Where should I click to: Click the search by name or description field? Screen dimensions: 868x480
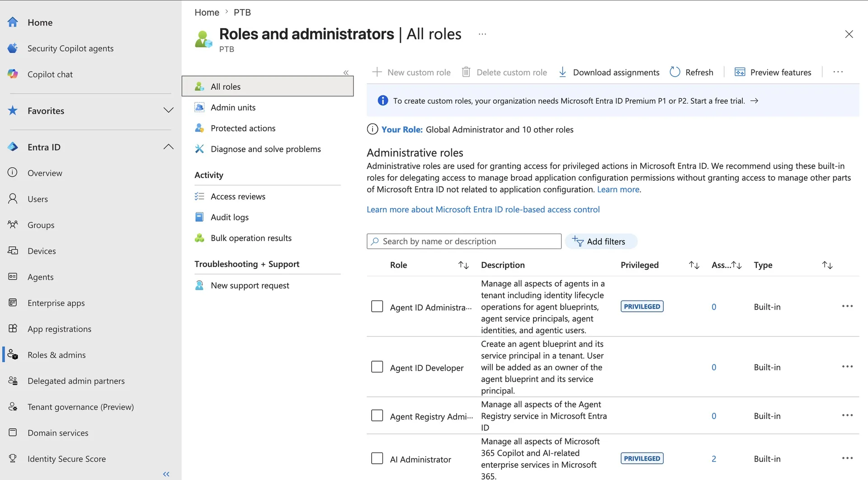(464, 241)
